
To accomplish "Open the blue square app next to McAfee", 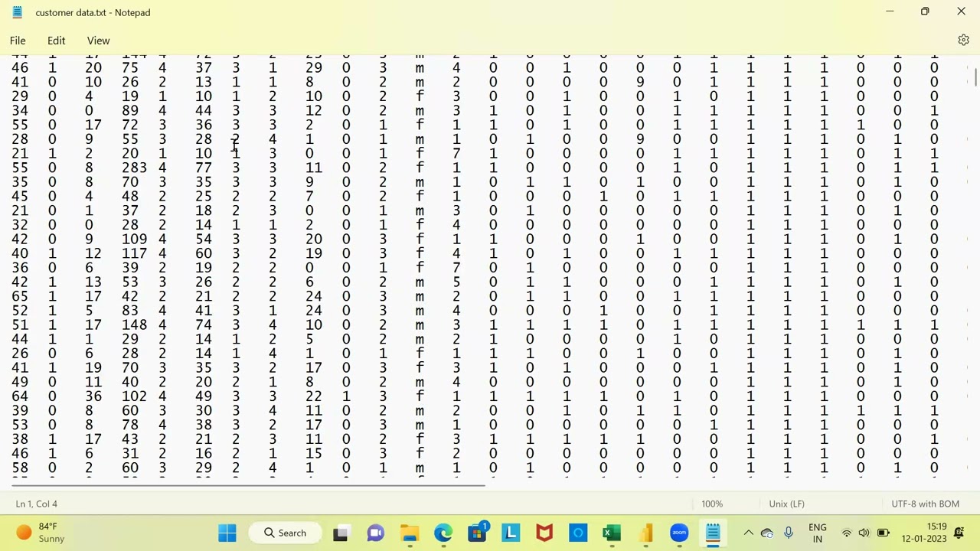I will pyautogui.click(x=578, y=533).
